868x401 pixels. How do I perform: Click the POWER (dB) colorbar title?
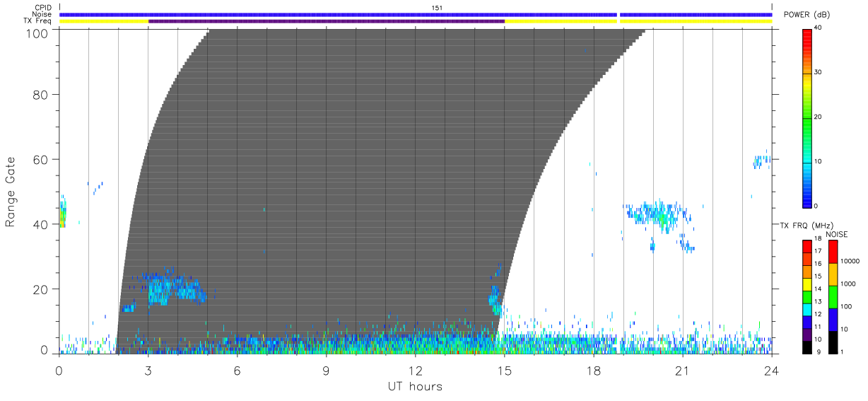(x=807, y=15)
